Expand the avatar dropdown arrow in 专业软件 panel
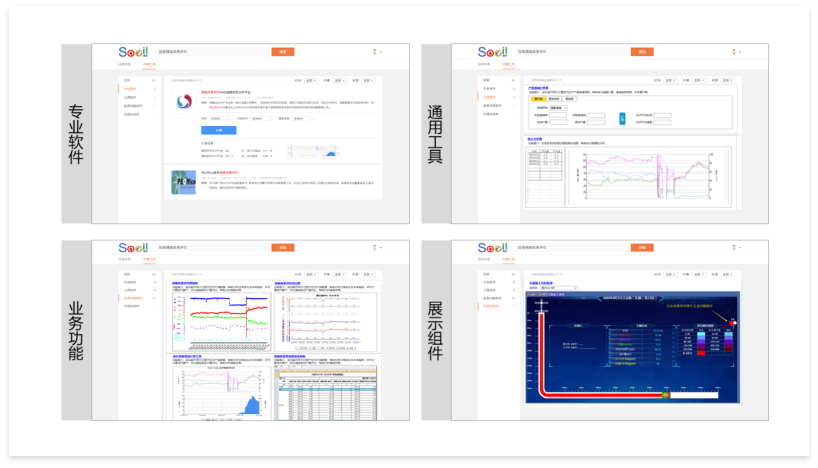818x468 pixels. click(x=381, y=52)
